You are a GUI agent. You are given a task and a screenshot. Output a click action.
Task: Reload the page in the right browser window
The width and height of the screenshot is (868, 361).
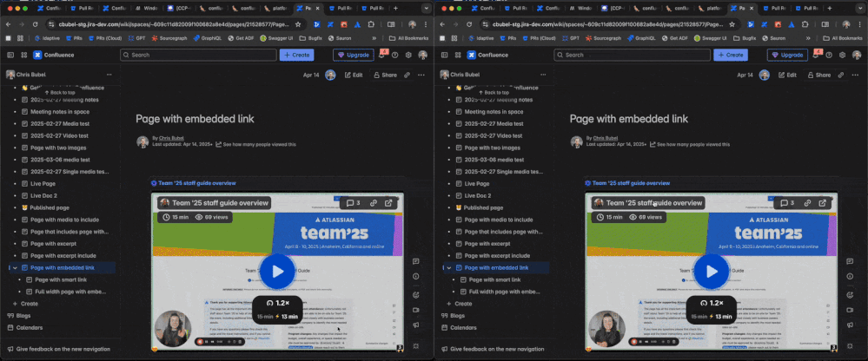[x=469, y=24]
